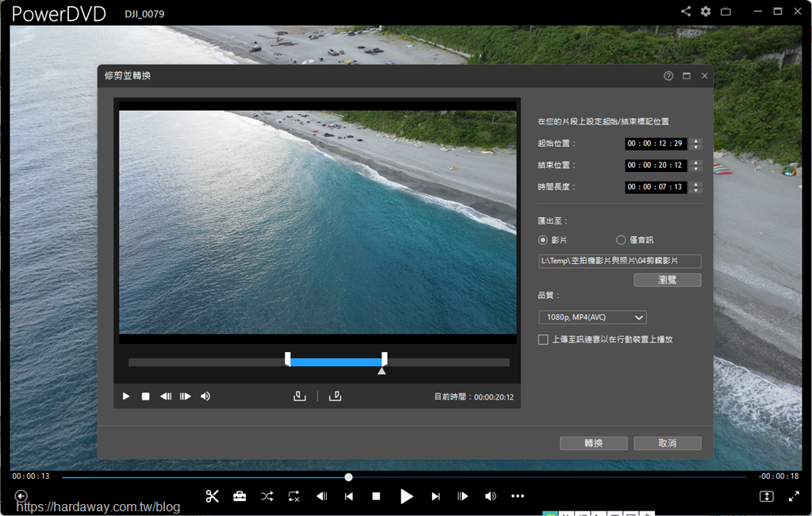Click the 時間長度 time field 00:00:07:13
This screenshot has width=812, height=516.
(656, 187)
